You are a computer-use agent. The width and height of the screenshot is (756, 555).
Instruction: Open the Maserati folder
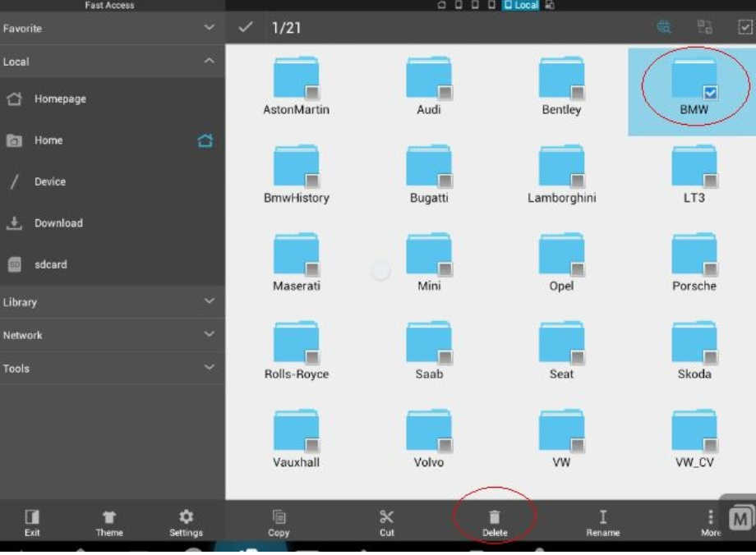(x=296, y=262)
